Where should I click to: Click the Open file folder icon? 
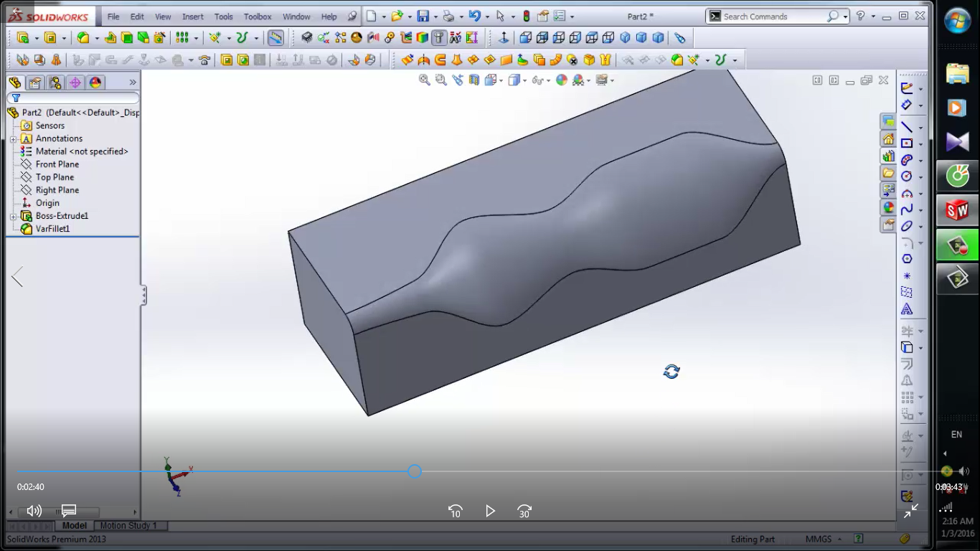(396, 16)
